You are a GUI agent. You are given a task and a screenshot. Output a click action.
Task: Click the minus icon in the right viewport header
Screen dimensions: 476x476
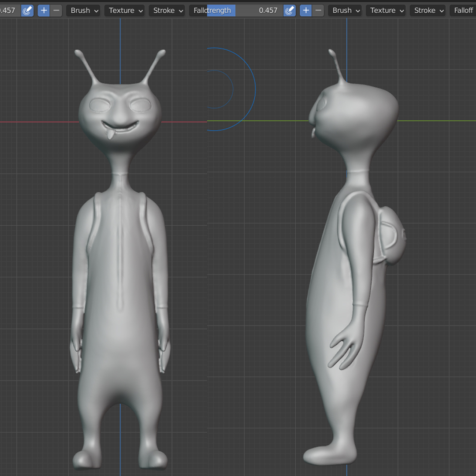(317, 10)
